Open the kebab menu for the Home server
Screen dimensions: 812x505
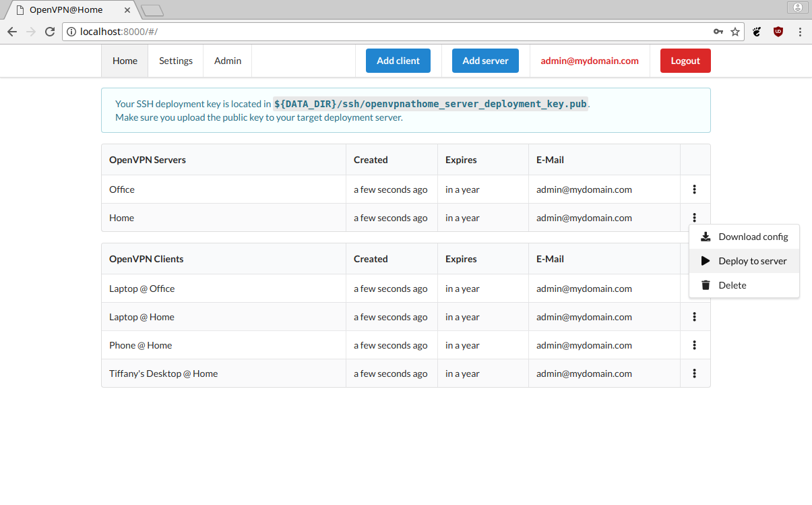pos(694,217)
